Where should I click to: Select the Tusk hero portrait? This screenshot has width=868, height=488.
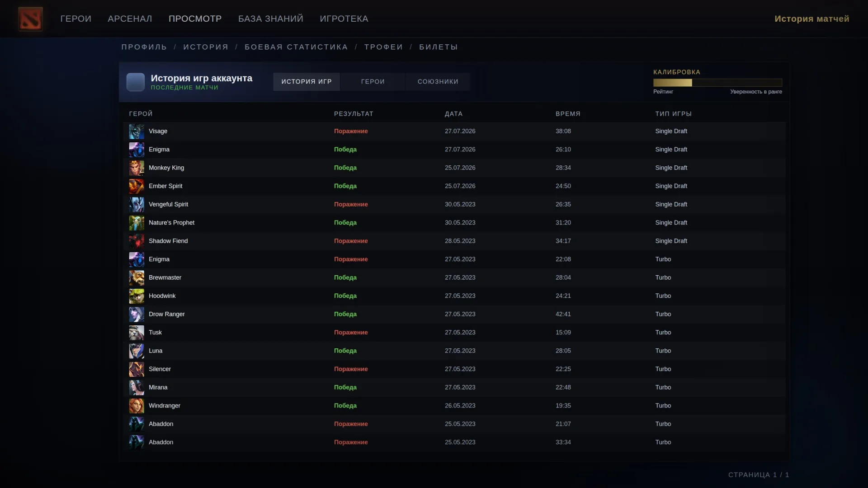coord(137,333)
